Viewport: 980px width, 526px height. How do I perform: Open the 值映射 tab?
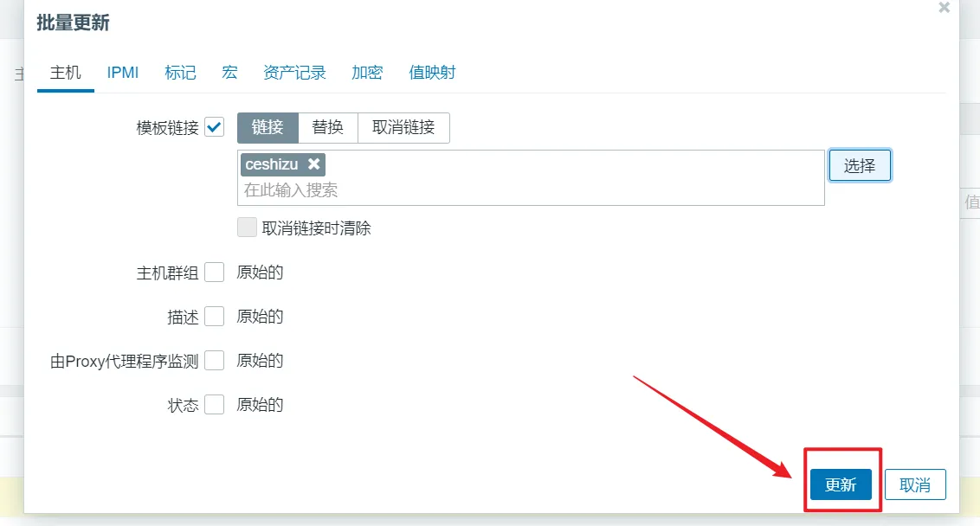pyautogui.click(x=432, y=73)
